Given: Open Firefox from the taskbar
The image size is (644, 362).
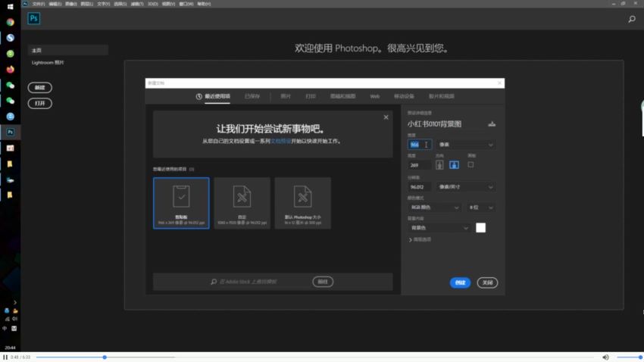Looking at the screenshot, I should [x=11, y=69].
